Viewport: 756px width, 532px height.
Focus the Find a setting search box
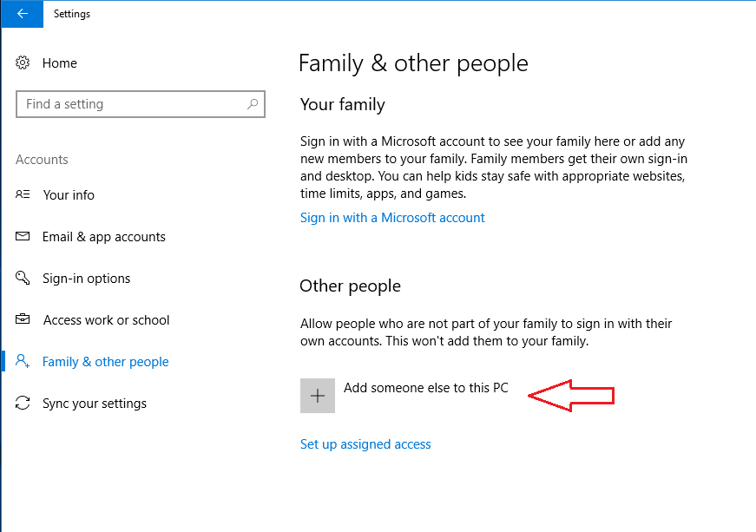pos(141,104)
